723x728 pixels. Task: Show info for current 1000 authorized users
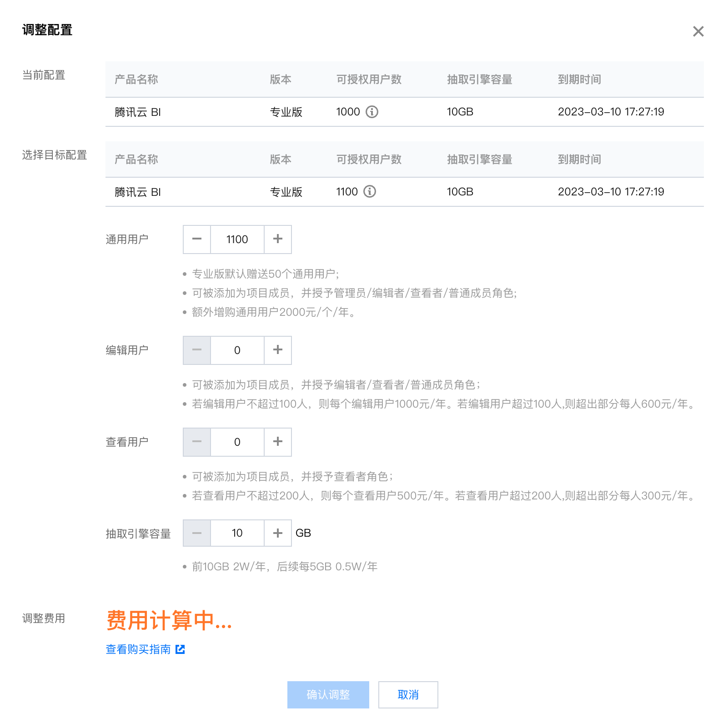coord(372,112)
